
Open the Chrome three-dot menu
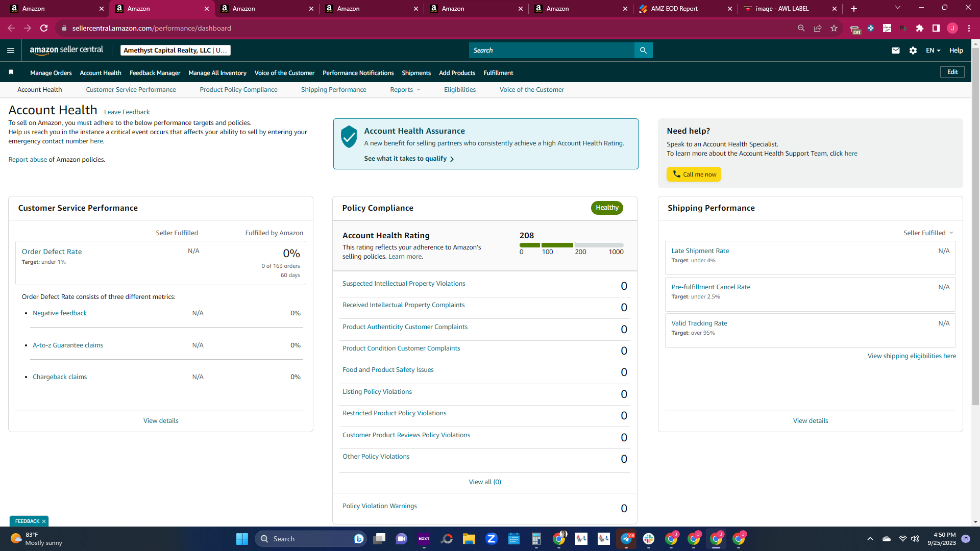coord(969,29)
